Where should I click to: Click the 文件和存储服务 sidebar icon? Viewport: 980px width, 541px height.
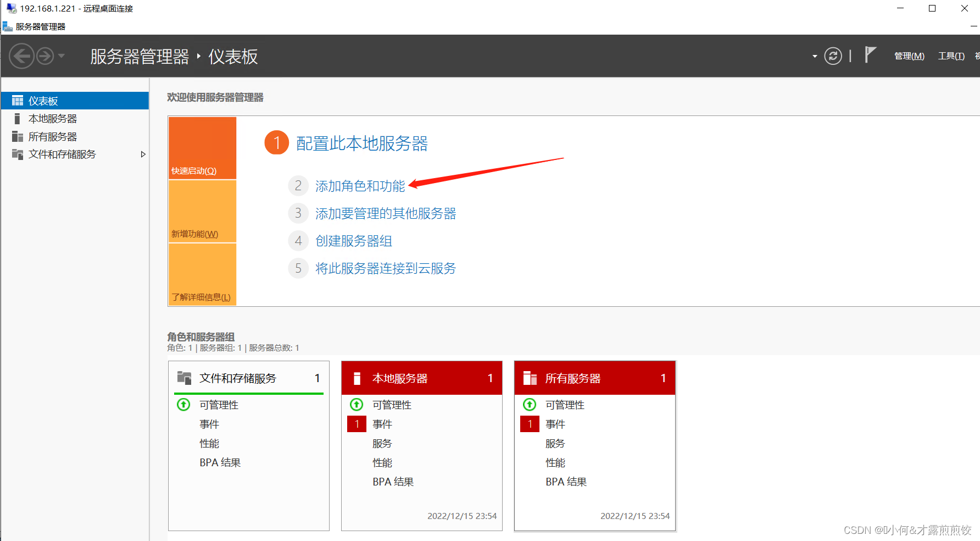tap(18, 154)
